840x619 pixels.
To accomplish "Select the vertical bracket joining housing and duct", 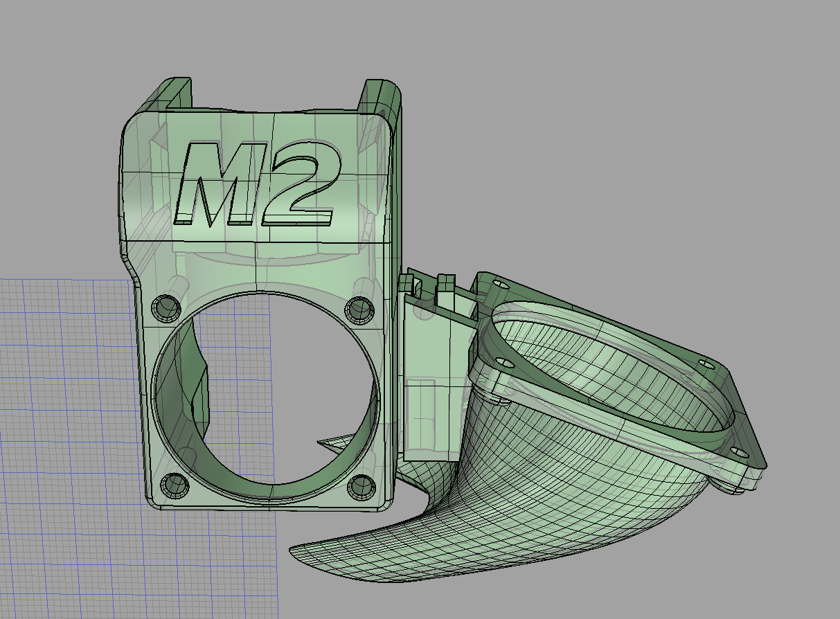I will point(429,388).
